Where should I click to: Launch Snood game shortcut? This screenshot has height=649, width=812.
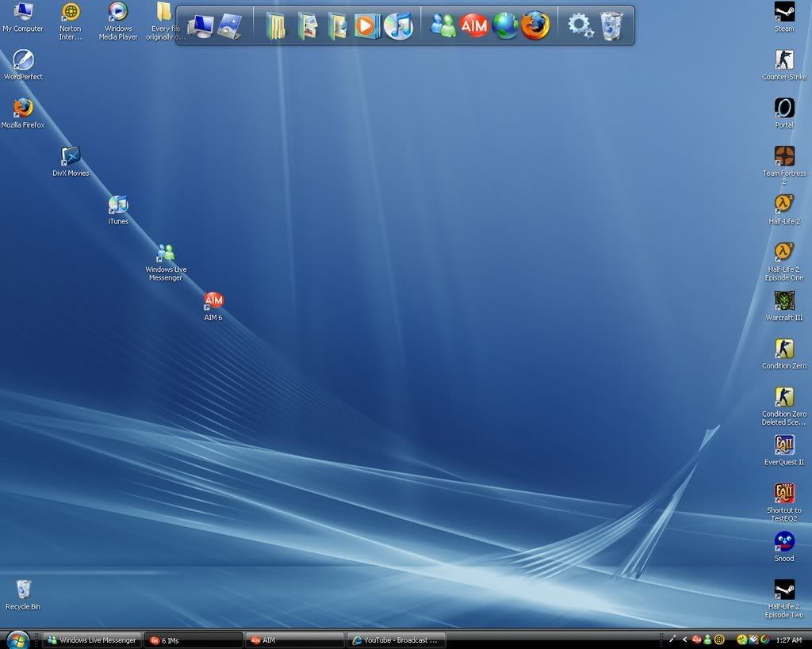(784, 547)
